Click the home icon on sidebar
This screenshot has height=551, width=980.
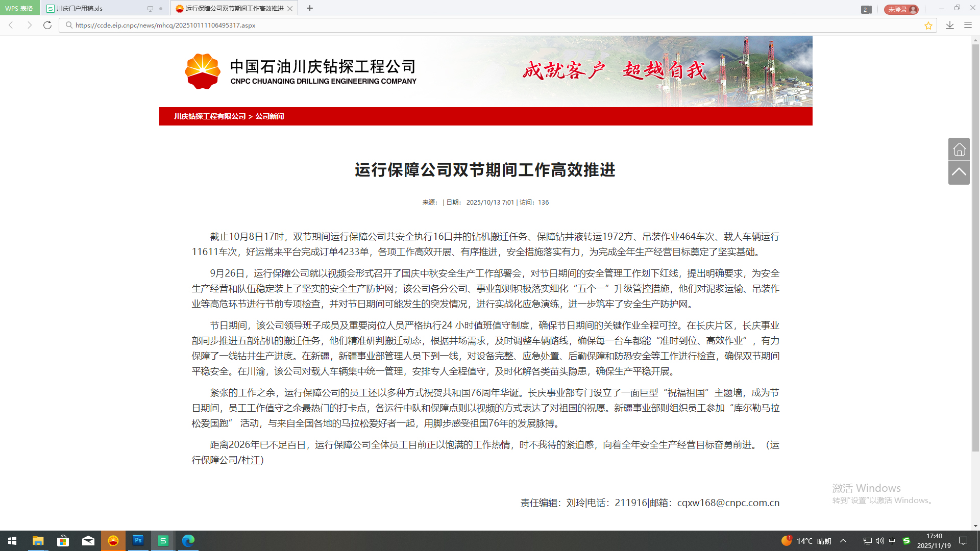click(x=959, y=149)
